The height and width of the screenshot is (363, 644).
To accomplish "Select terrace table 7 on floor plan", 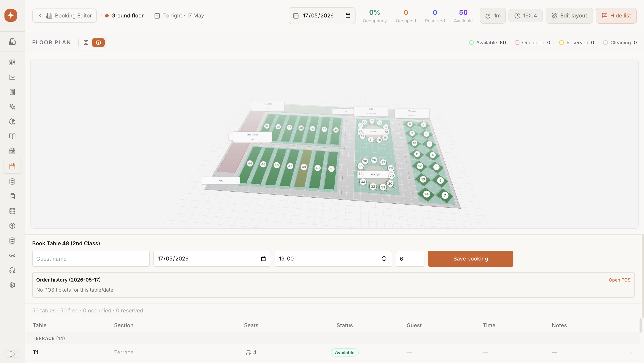I will pyautogui.click(x=445, y=196).
